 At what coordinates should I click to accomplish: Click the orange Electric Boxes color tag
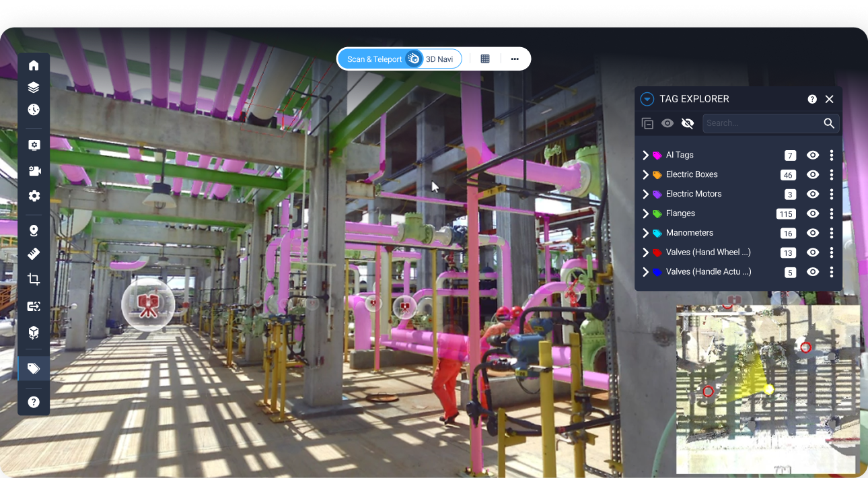657,175
